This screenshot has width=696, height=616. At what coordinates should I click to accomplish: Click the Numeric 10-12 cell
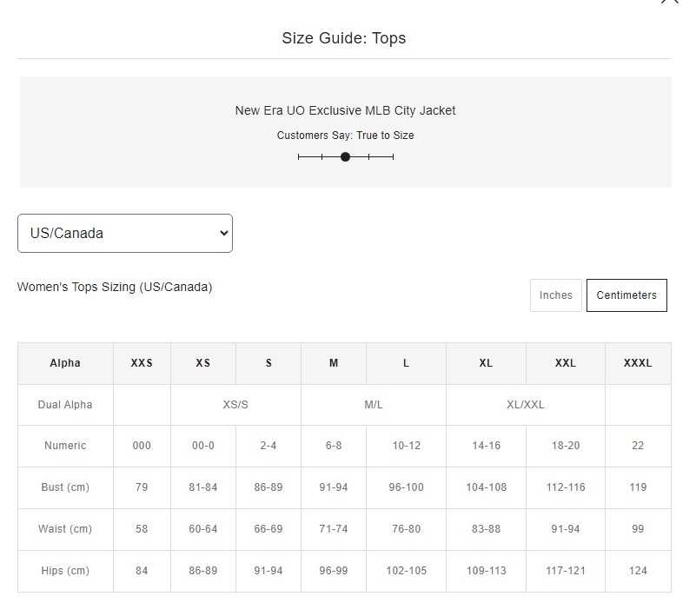click(x=406, y=446)
